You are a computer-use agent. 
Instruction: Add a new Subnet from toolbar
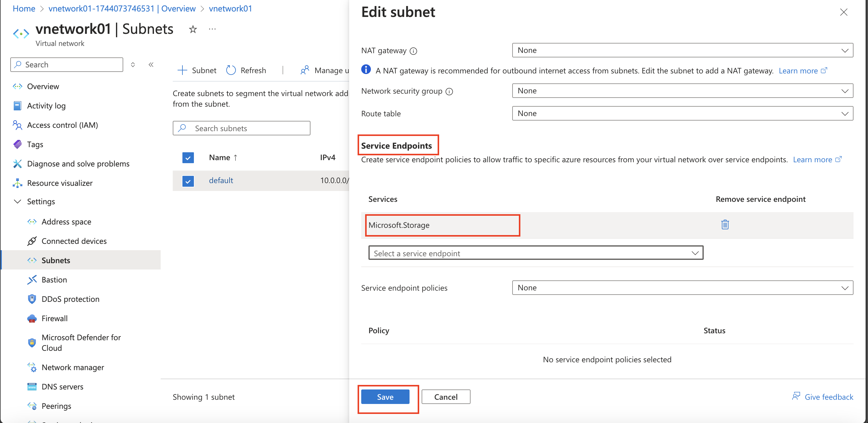point(197,70)
